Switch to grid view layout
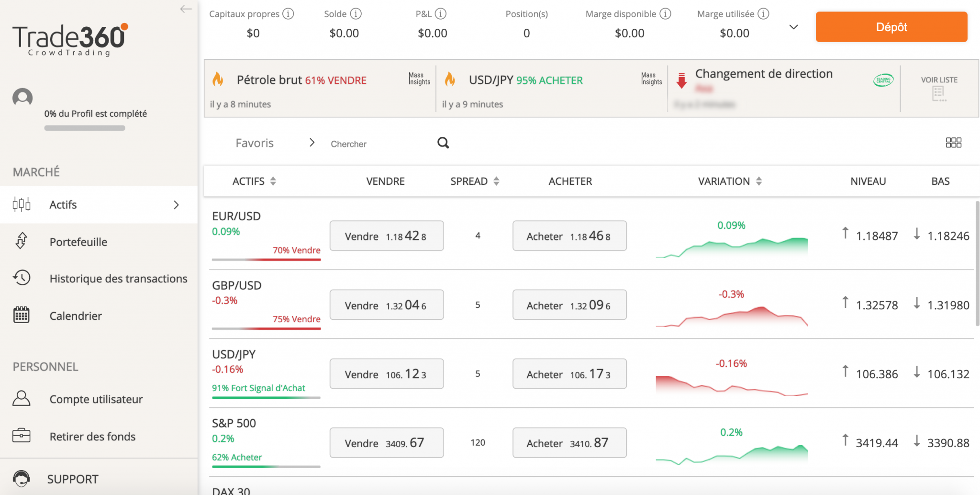This screenshot has width=980, height=495. coord(953,143)
